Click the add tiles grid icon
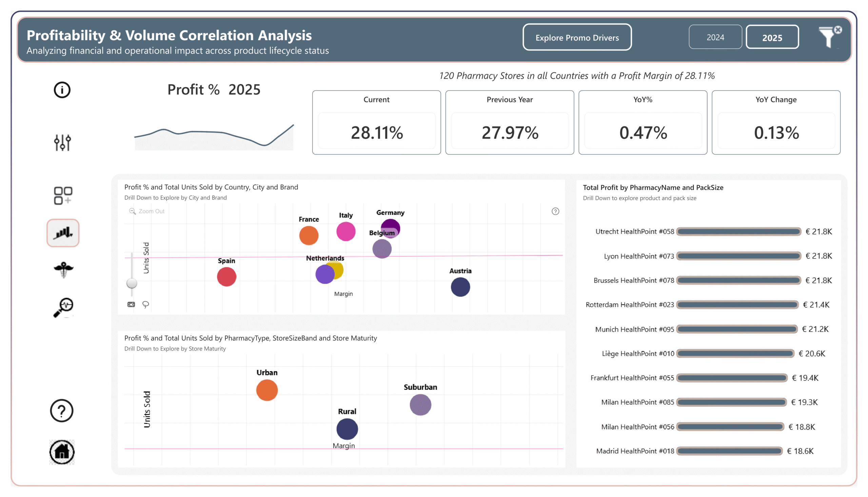868x497 pixels. click(x=63, y=195)
